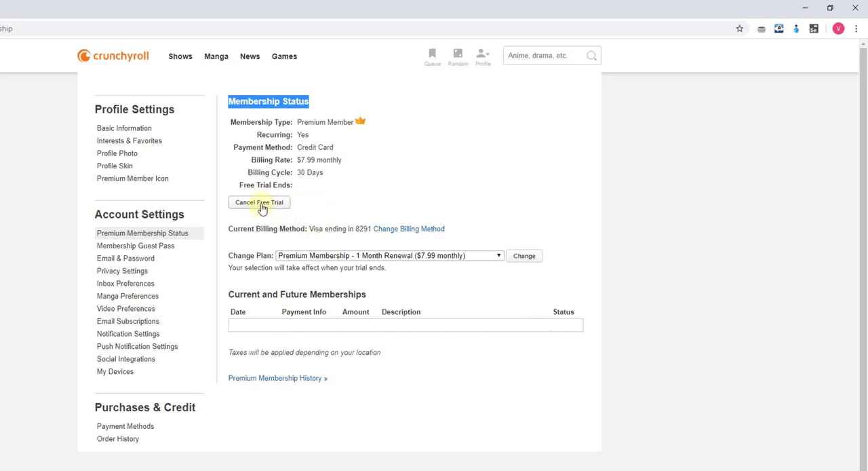Click the 'Visa ending in 8291' text
The image size is (868, 471).
(x=340, y=229)
